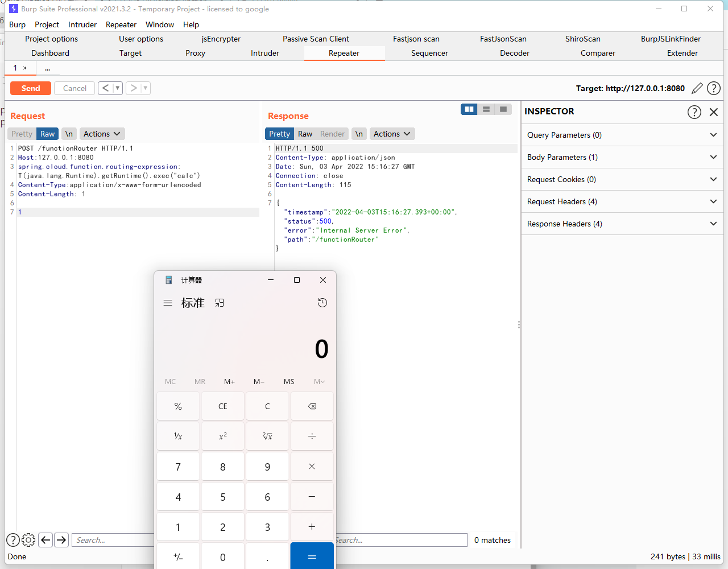Click the edit target pencil icon
This screenshot has width=728, height=569.
[x=697, y=88]
